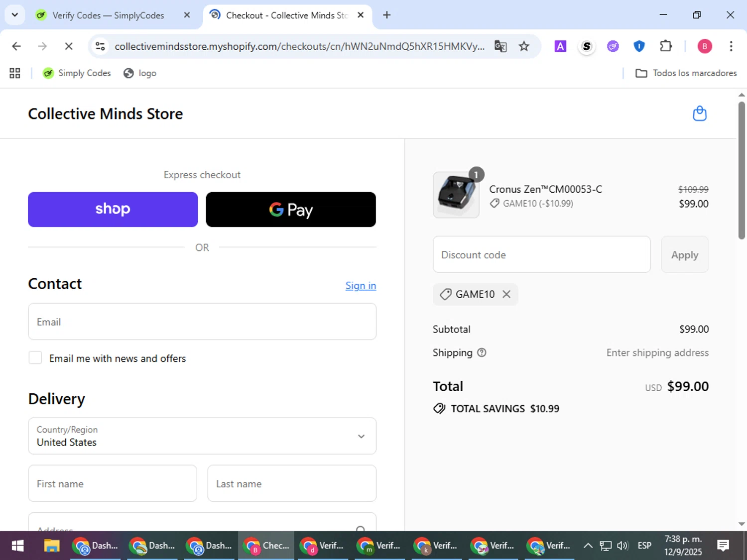The image size is (747, 560).
Task: Open the apps grid in bookmarks bar
Action: pyautogui.click(x=15, y=73)
